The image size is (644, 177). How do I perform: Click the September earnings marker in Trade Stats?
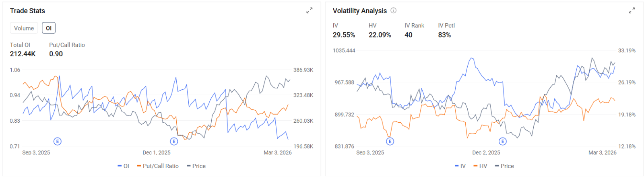tap(58, 141)
